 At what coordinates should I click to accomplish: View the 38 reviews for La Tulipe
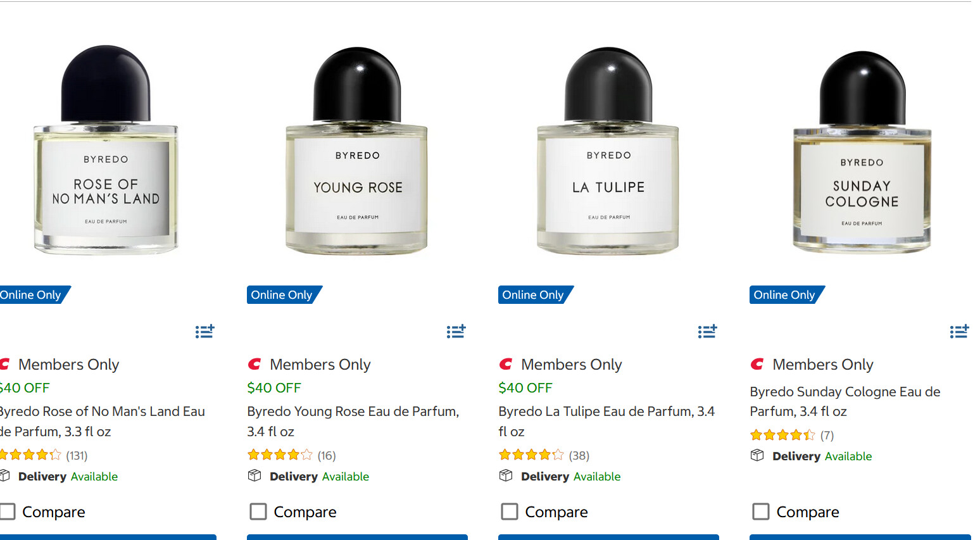pos(579,455)
